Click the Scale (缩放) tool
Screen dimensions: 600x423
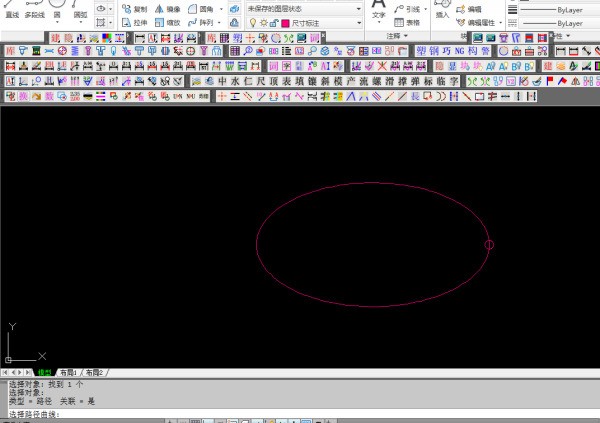click(x=167, y=22)
